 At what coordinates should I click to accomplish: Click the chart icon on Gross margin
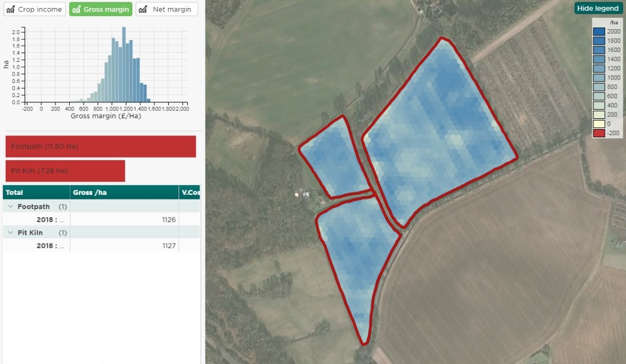76,9
